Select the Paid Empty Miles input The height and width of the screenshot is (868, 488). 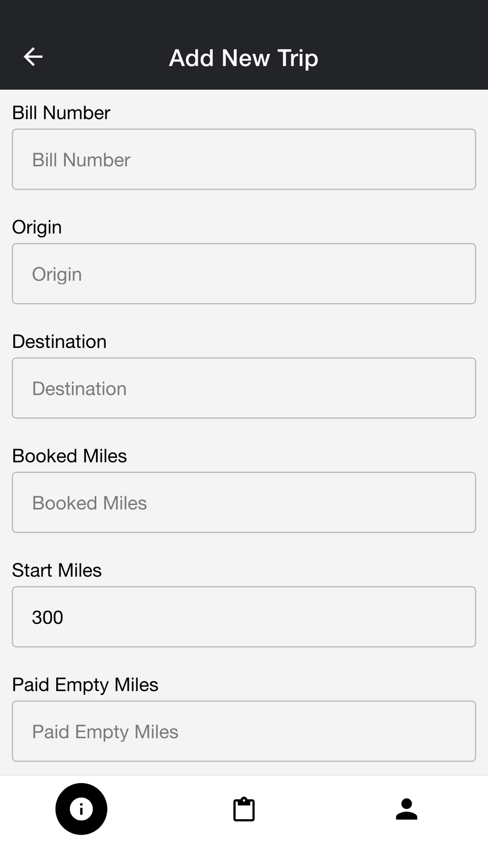pyautogui.click(x=244, y=731)
